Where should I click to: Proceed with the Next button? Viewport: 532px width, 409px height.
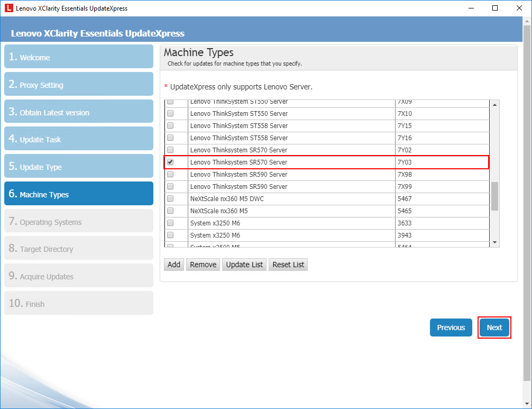[x=494, y=328]
